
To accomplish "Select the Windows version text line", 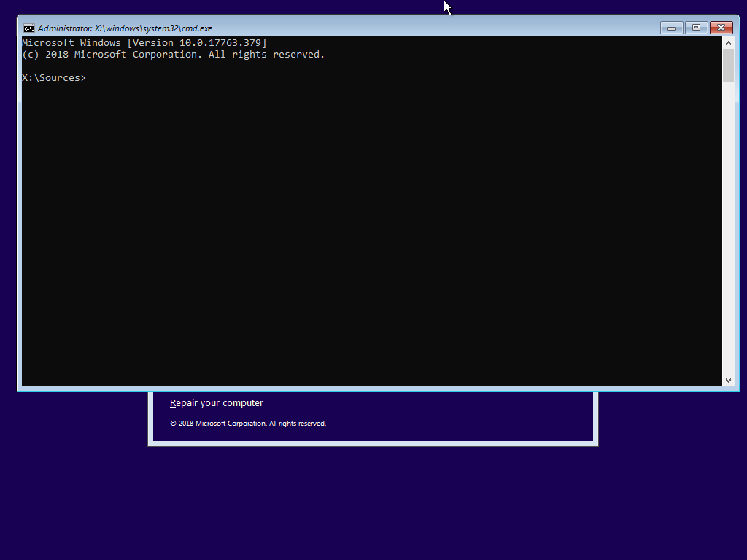I will tap(143, 42).
